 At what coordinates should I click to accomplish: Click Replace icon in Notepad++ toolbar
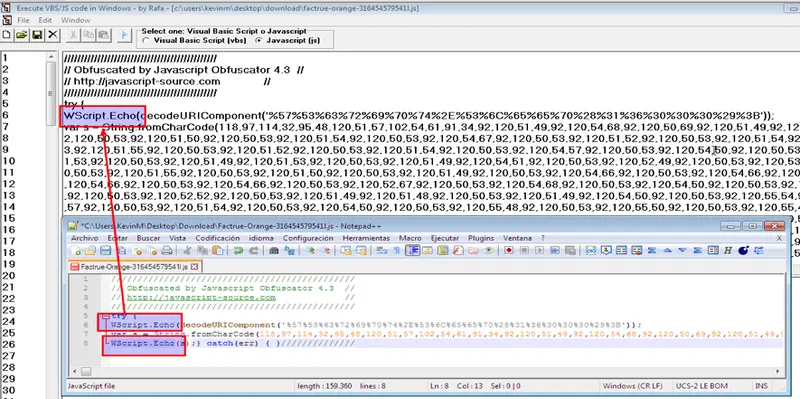[289, 251]
